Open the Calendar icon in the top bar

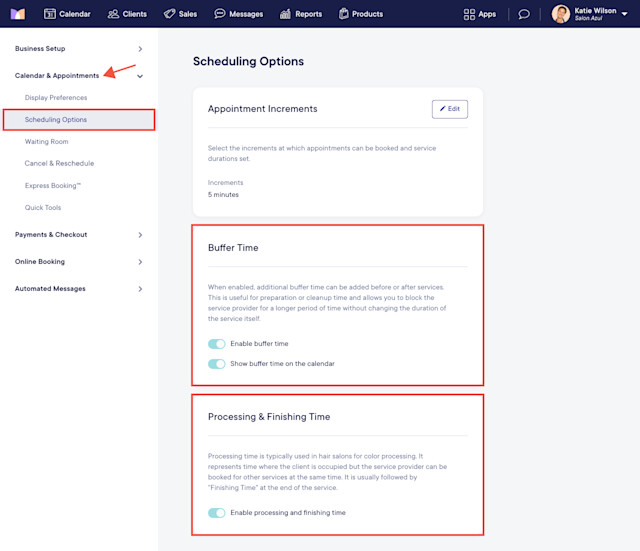tap(50, 14)
